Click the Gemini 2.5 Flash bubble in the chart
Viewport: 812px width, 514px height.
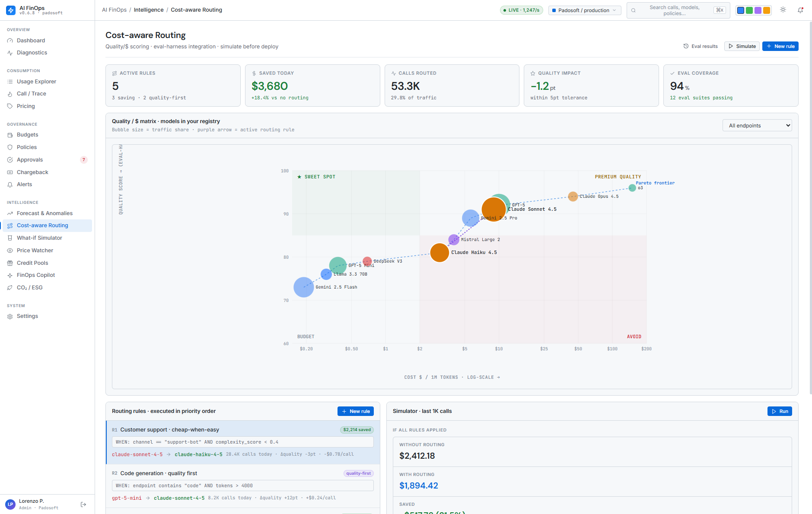(x=304, y=287)
